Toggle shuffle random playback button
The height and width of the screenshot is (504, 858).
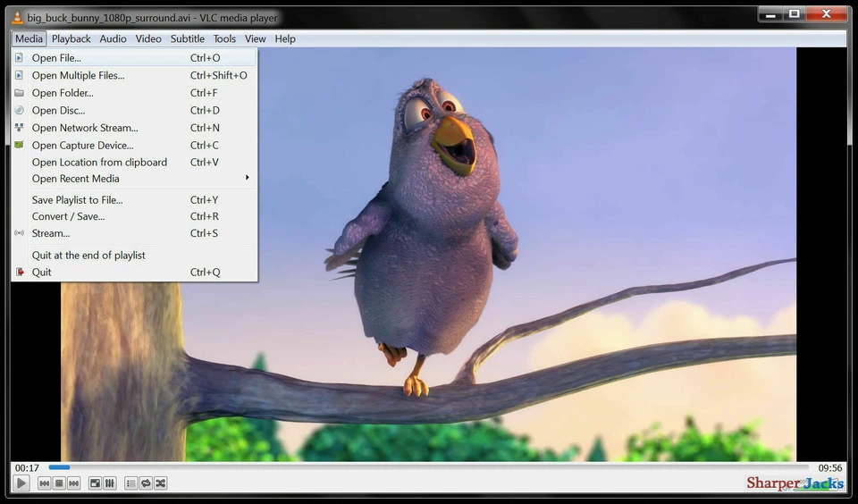pyautogui.click(x=160, y=483)
